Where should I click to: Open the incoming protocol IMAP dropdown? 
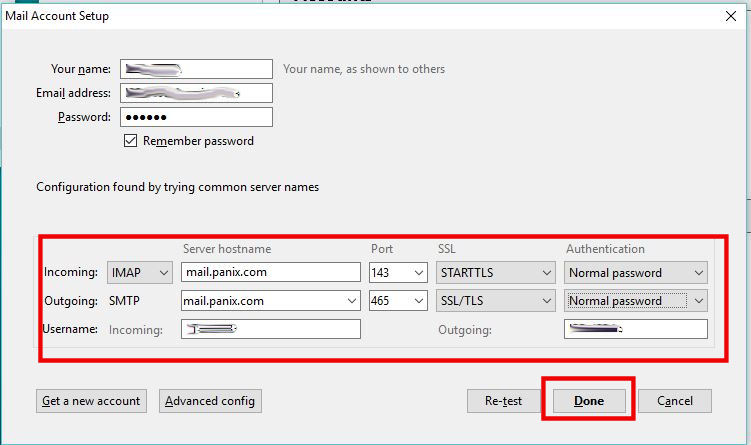pos(140,272)
